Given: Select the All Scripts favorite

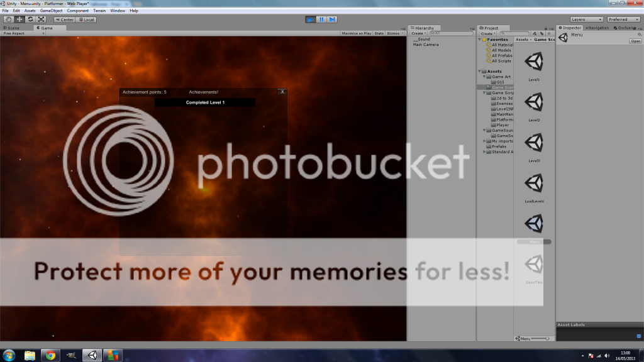Looking at the screenshot, I should [x=499, y=61].
